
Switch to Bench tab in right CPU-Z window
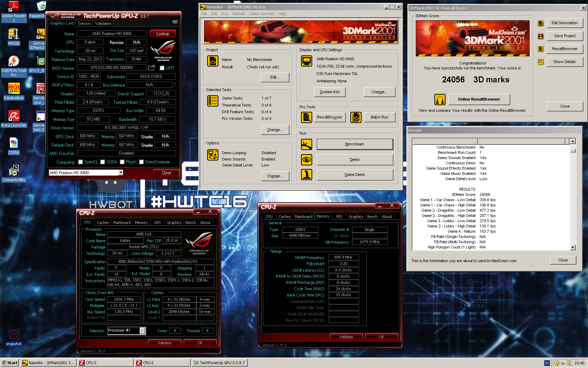tap(372, 217)
